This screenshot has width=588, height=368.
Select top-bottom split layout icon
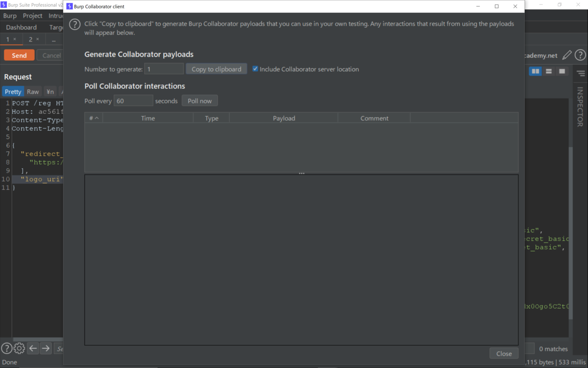pyautogui.click(x=549, y=72)
